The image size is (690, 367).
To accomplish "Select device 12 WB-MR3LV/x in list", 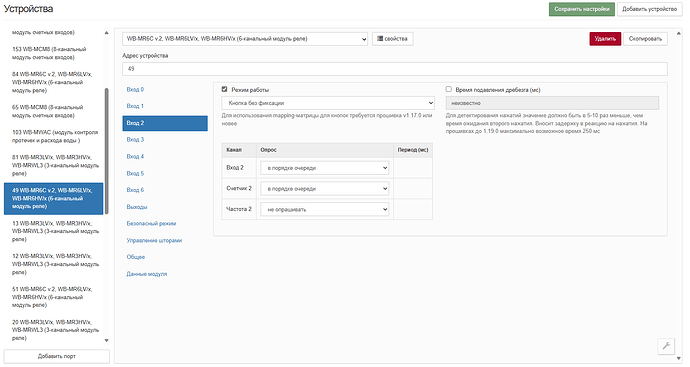I will click(x=54, y=264).
